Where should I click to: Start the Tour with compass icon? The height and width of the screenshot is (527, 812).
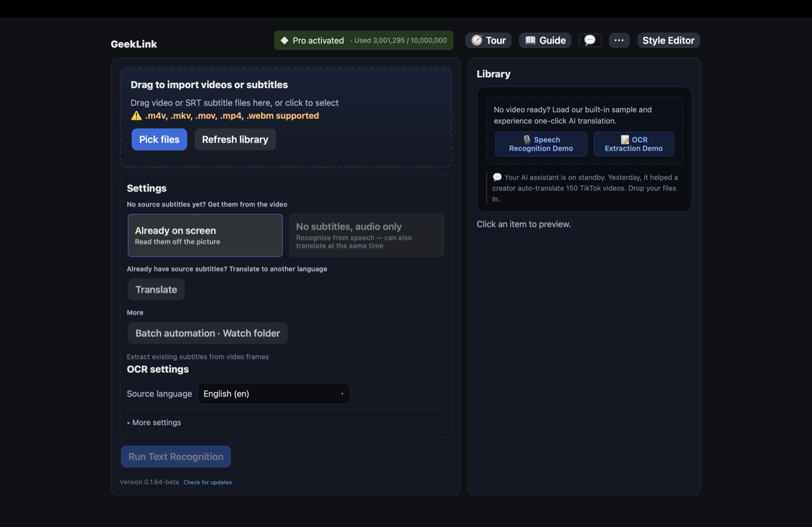tap(488, 40)
